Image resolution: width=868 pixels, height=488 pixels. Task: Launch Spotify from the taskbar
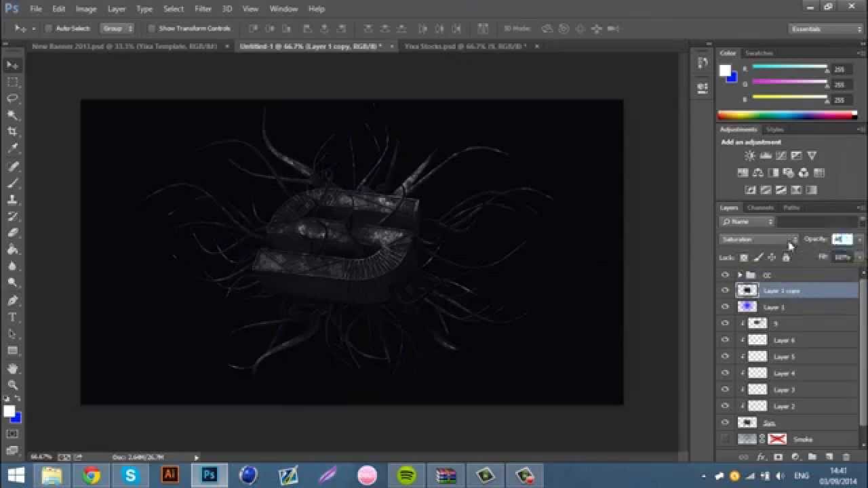(406, 475)
